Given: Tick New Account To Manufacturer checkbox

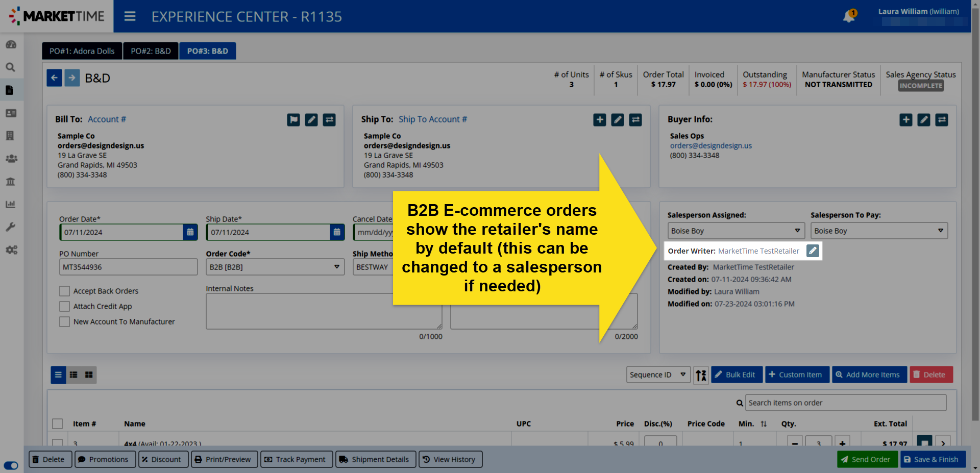Looking at the screenshot, I should click(65, 321).
